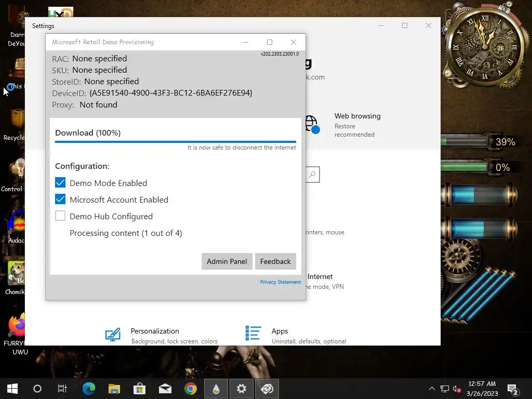The width and height of the screenshot is (532, 399).
Task: Click the Settings search magnifier icon
Action: [x=312, y=175]
